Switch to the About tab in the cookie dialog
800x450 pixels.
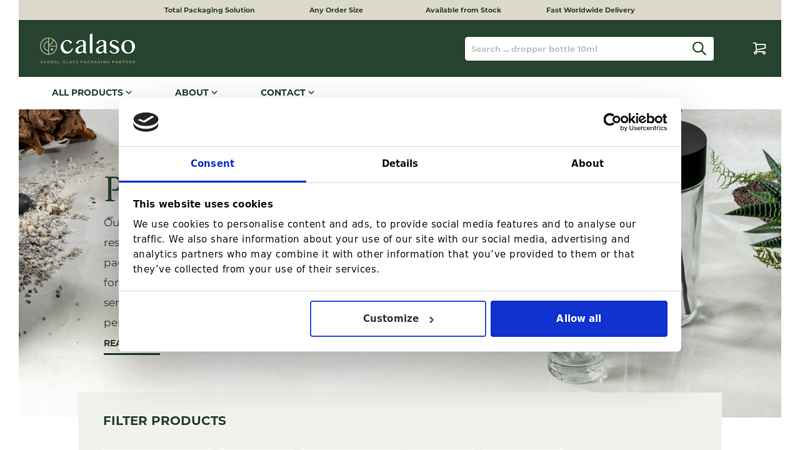coord(587,164)
